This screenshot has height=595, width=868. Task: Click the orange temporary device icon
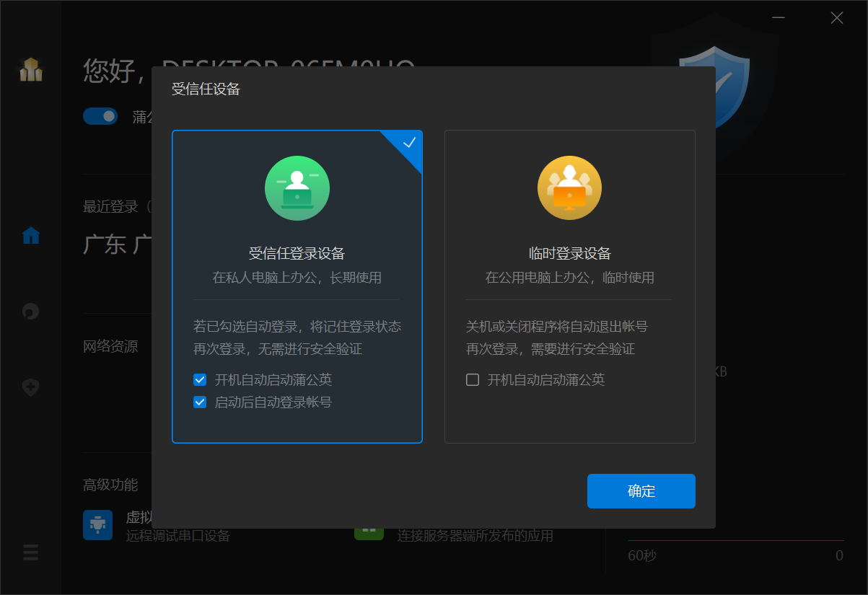[569, 188]
